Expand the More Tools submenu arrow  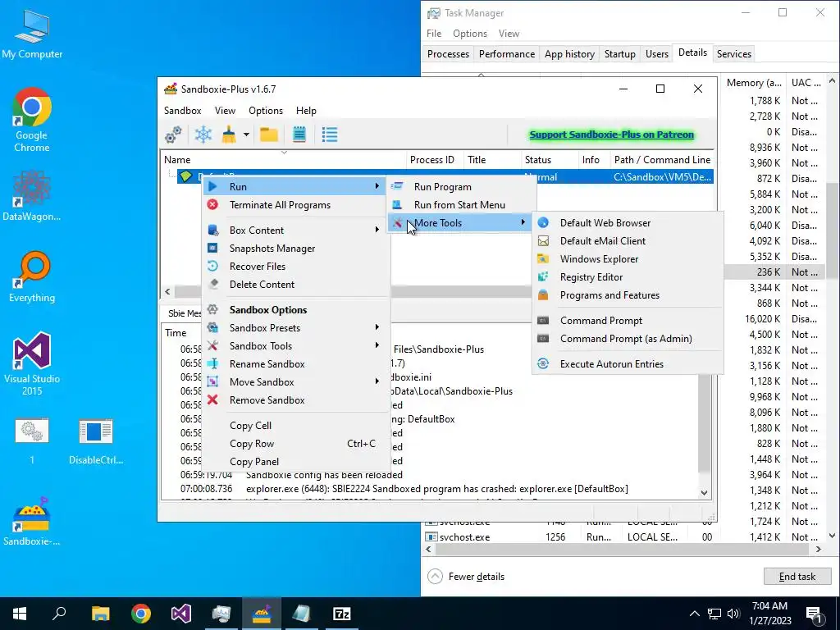pyautogui.click(x=523, y=222)
